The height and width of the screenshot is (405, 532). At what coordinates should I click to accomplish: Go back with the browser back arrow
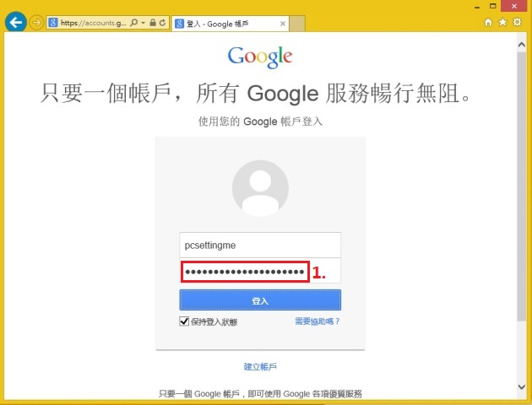[x=15, y=23]
